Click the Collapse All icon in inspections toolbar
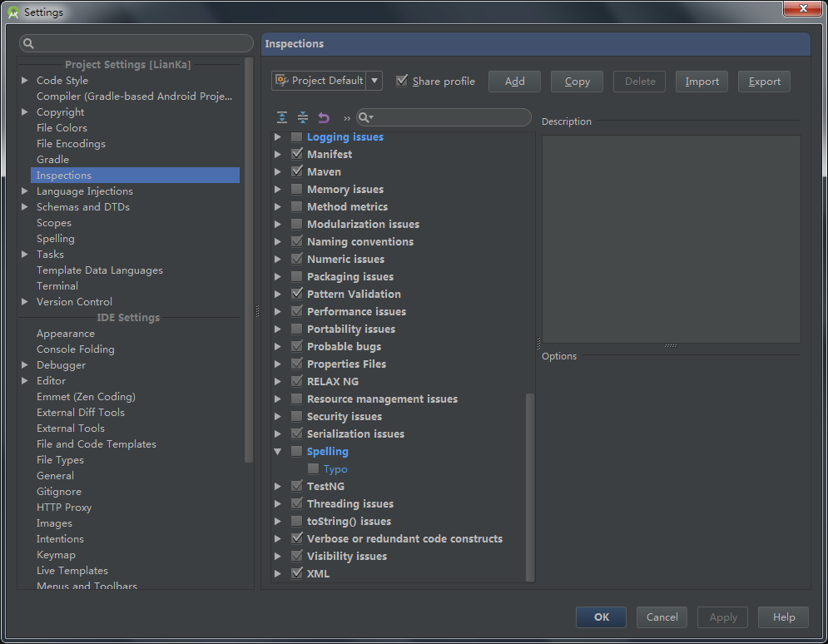This screenshot has width=828, height=644. point(303,118)
